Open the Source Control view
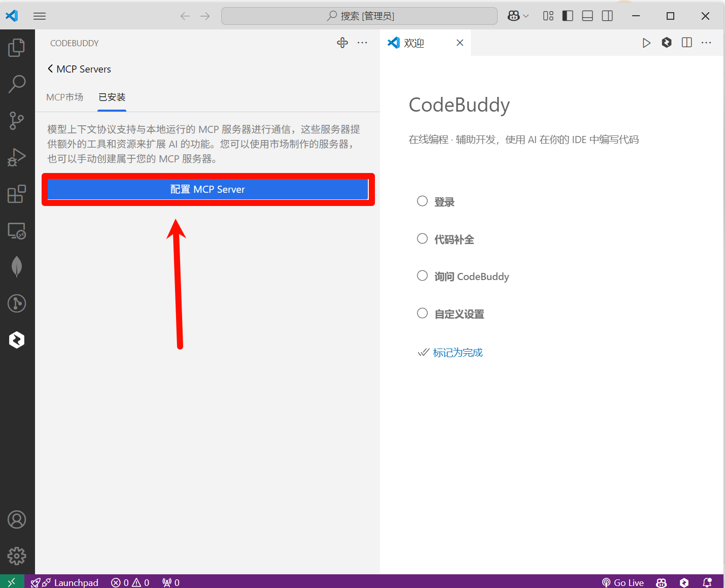Screen dimensions: 725x588 (x=17, y=121)
